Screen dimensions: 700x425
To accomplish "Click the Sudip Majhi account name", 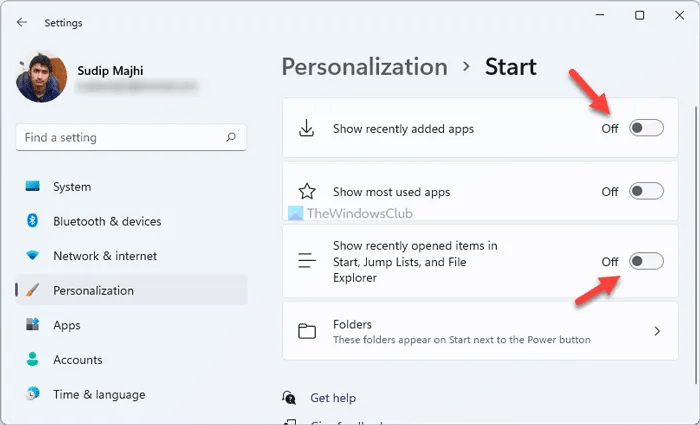I will coord(110,71).
